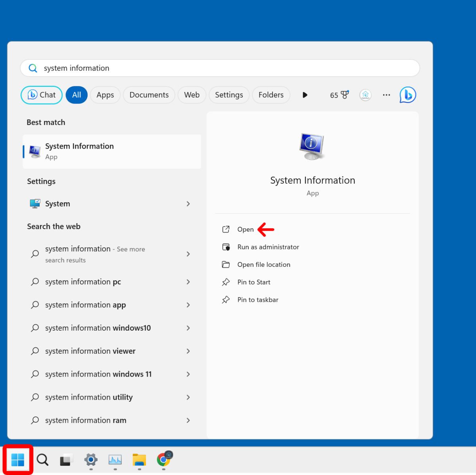Launch Settings gear icon in taskbar

[x=91, y=460]
